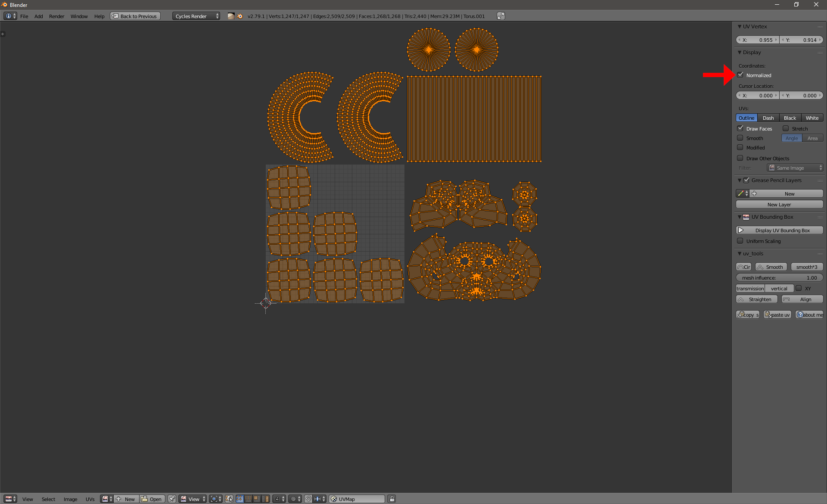Click the scene render engine icon
Image resolution: width=827 pixels, height=504 pixels.
[x=231, y=16]
